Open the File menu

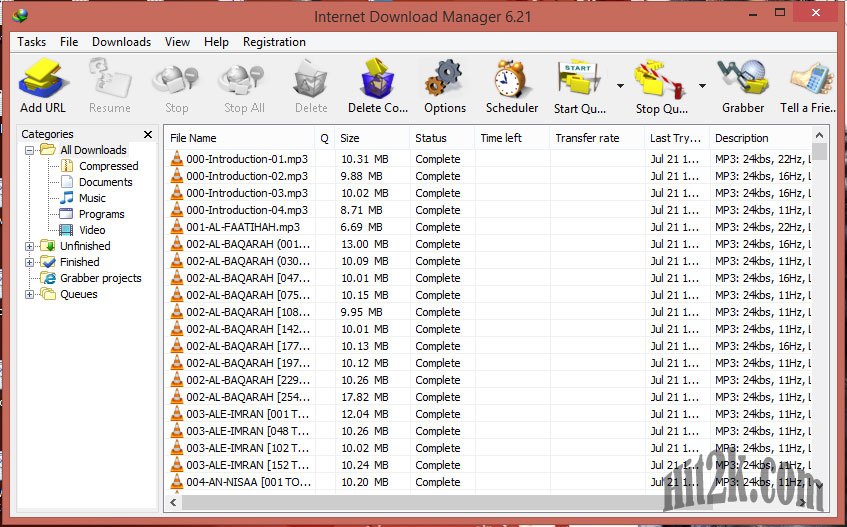point(69,42)
